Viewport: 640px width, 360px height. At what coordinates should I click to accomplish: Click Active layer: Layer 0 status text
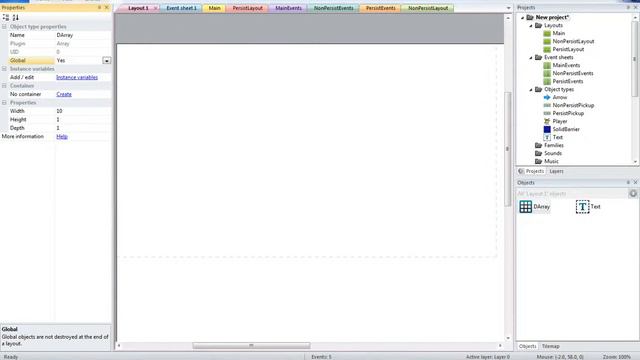pos(488,357)
